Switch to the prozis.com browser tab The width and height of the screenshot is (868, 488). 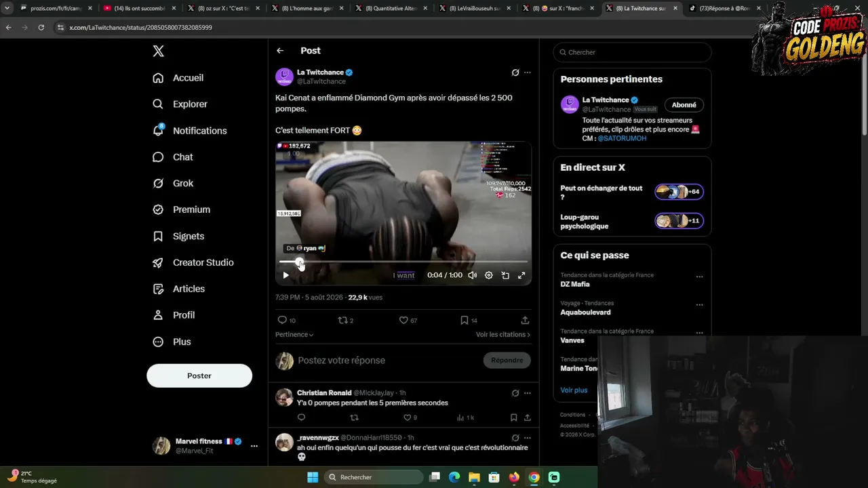(56, 8)
